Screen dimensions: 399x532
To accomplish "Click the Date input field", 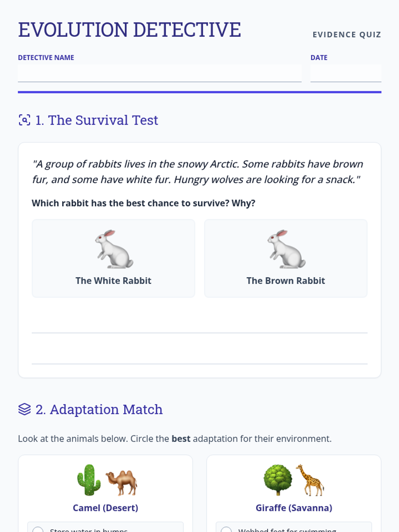I will point(345,73).
